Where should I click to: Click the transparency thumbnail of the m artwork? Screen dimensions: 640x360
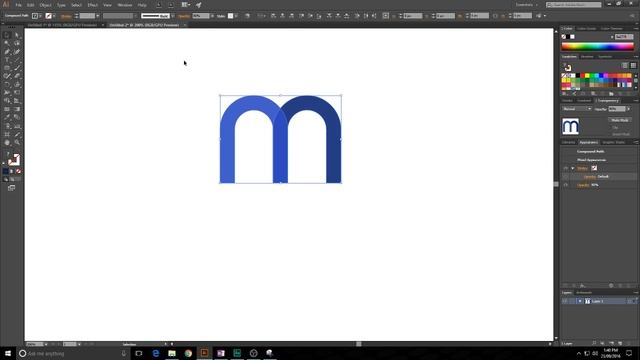click(x=570, y=127)
